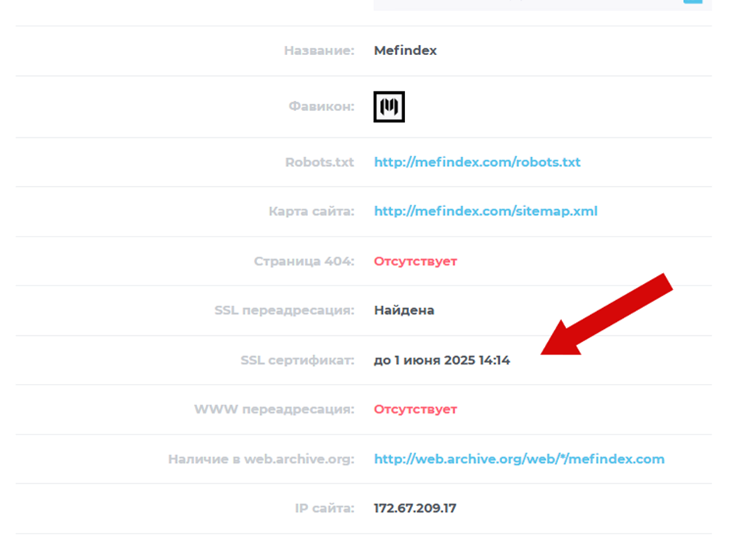Open the mefindex.com/sitemap.xml link
This screenshot has height=536, width=756.
click(486, 211)
